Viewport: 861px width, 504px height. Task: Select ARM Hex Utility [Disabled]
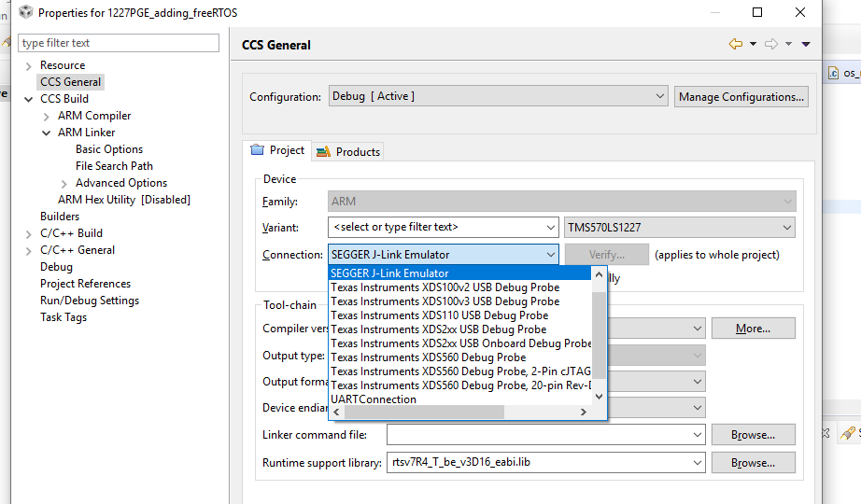124,200
